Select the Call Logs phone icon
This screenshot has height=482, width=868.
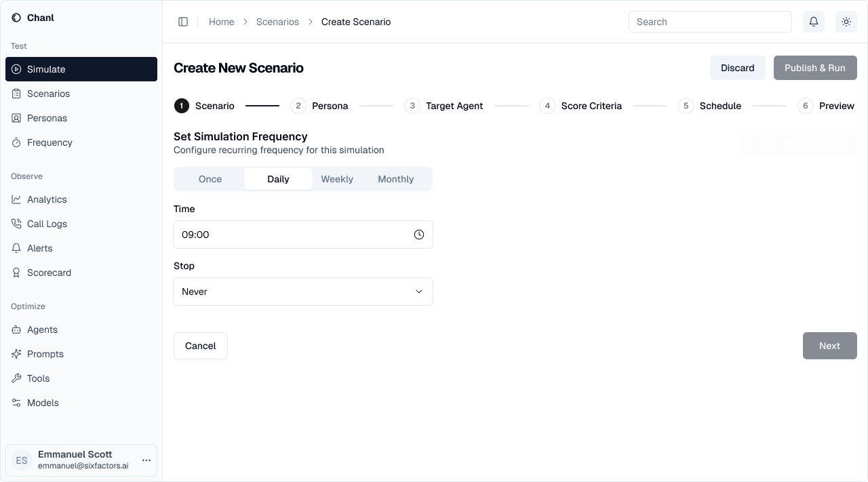16,224
